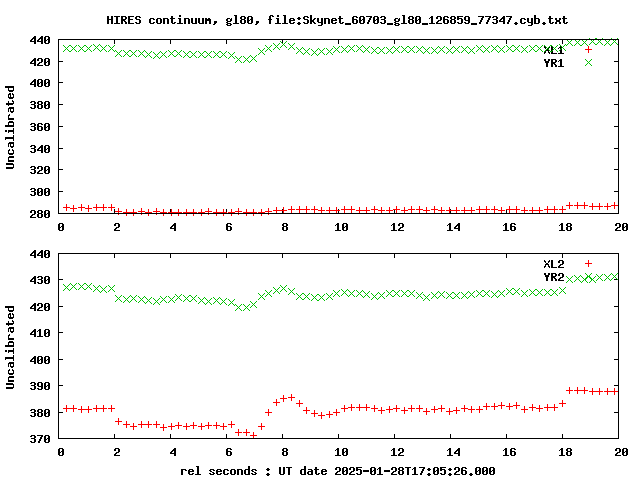Viewport: 640px width, 480px height.
Task: Click the x-axis 12 label under top plot
Action: point(397,227)
